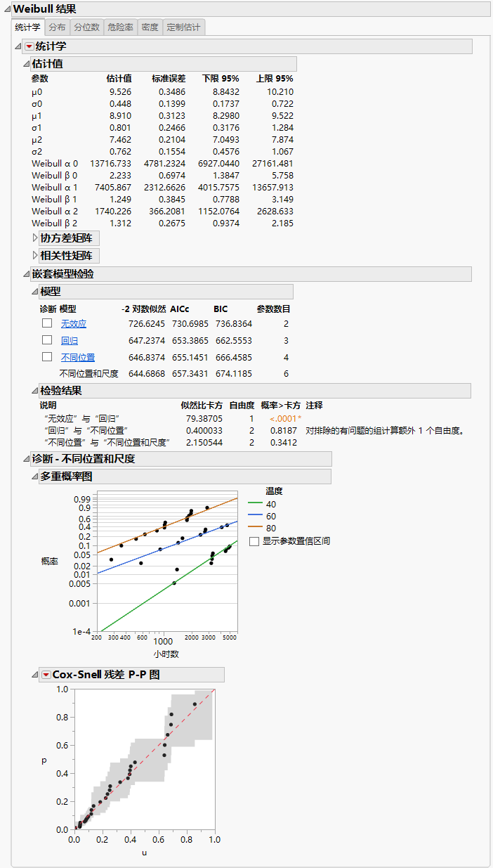Open the 分位数 tab
This screenshot has width=493, height=868.
(86, 27)
